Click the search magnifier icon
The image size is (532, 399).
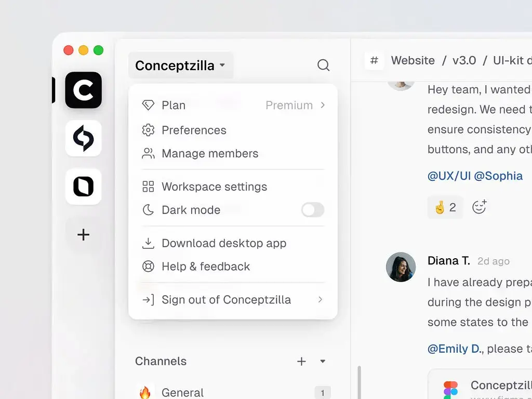pos(323,65)
